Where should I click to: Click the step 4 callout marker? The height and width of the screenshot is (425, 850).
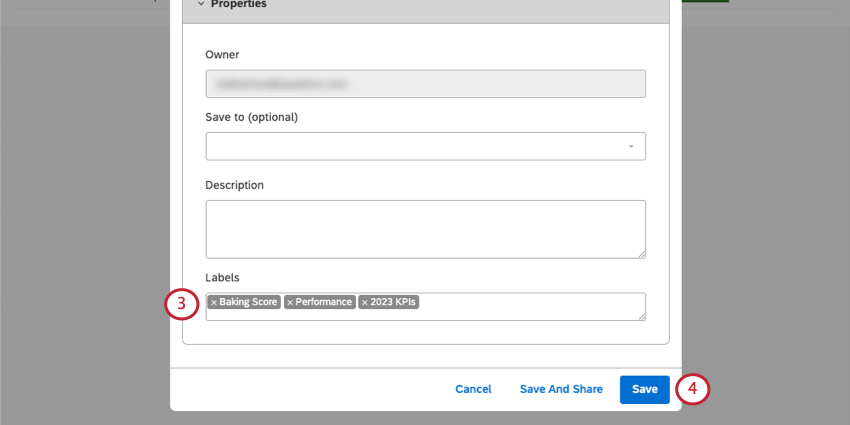692,389
